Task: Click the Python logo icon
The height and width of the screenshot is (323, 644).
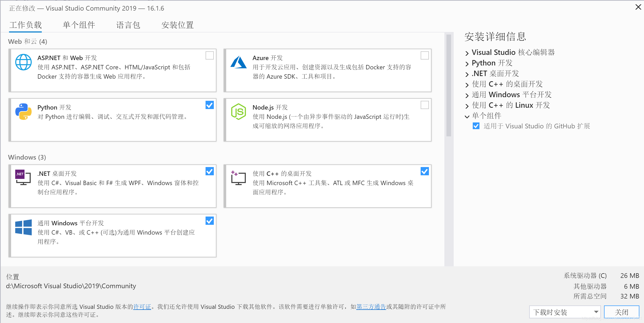Action: (23, 112)
